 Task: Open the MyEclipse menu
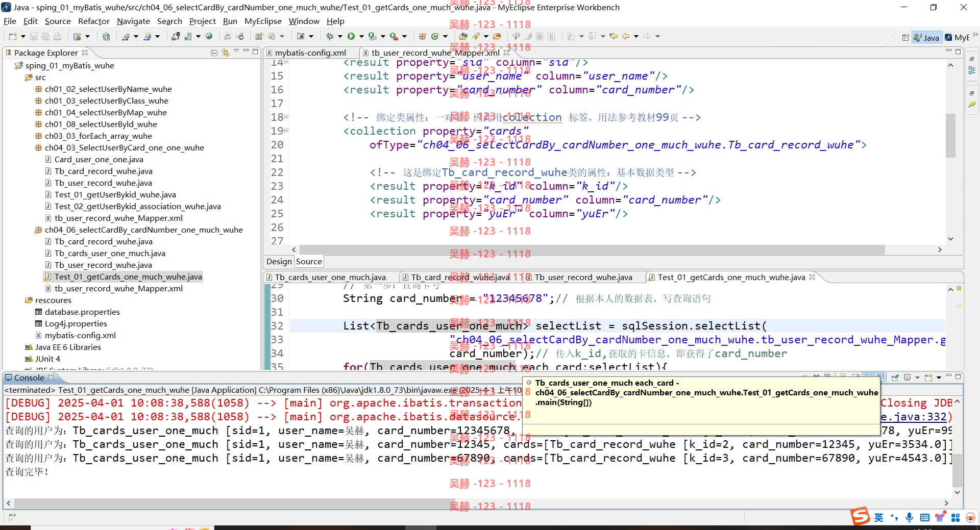click(263, 21)
